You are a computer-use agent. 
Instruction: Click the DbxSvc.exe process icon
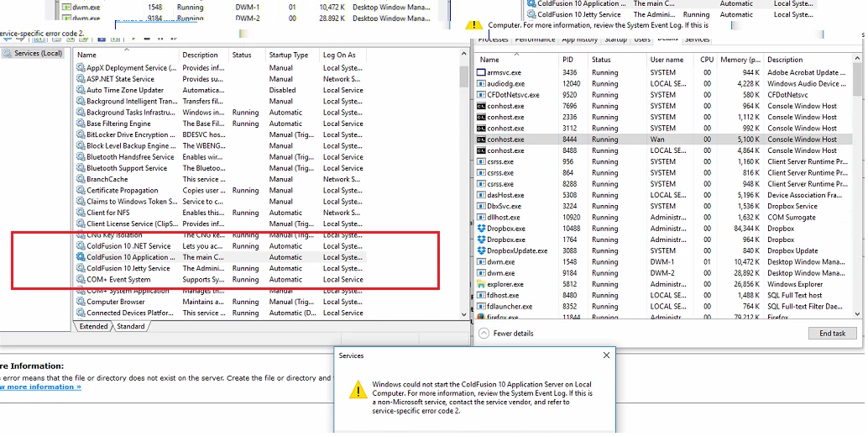click(x=481, y=206)
